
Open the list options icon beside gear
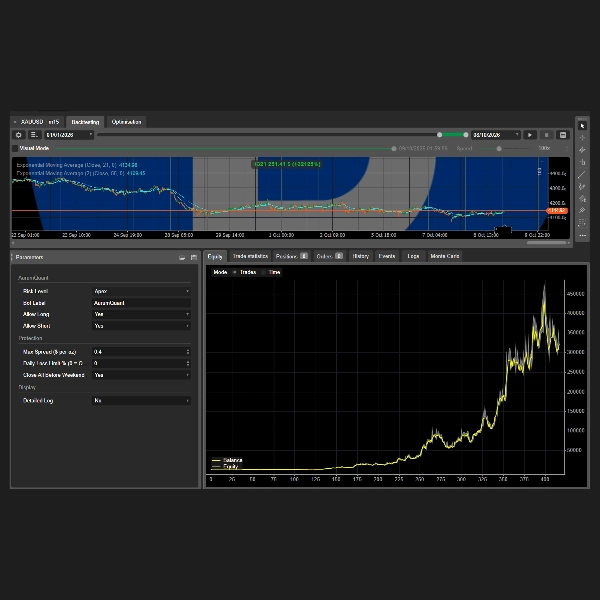point(34,135)
